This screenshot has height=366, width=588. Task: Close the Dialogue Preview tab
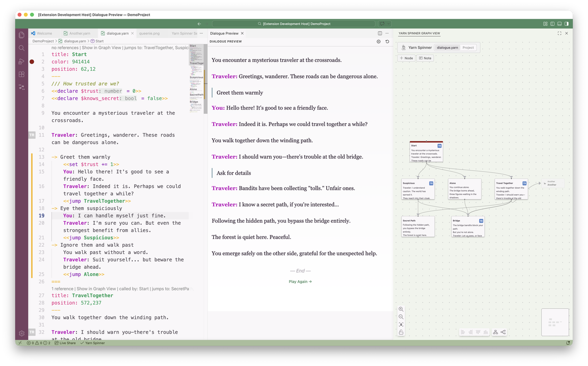(x=242, y=33)
